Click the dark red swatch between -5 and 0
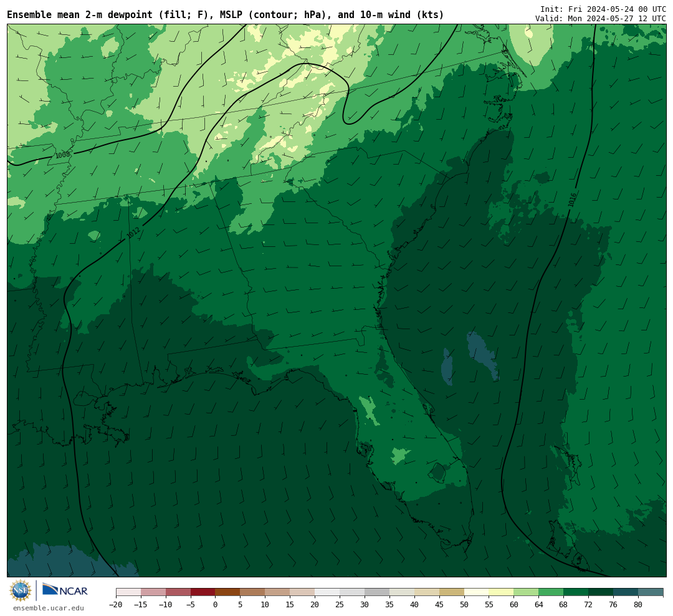The width and height of the screenshot is (673, 616). [x=203, y=592]
